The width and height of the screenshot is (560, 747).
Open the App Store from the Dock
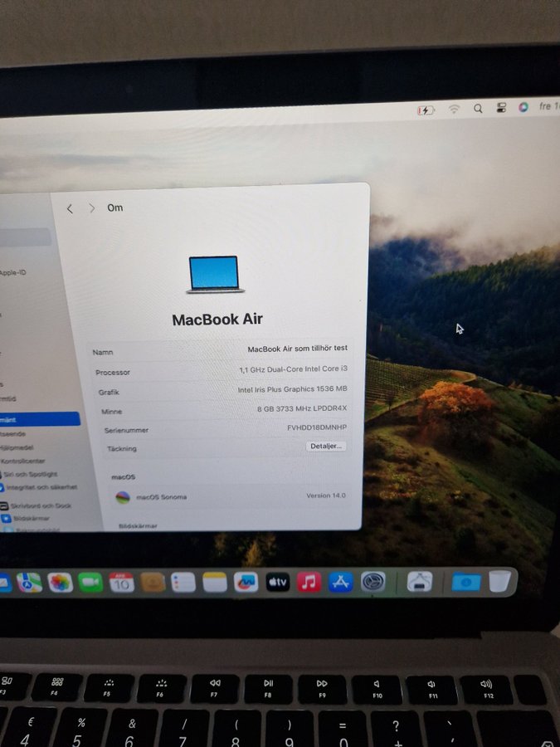tap(340, 583)
